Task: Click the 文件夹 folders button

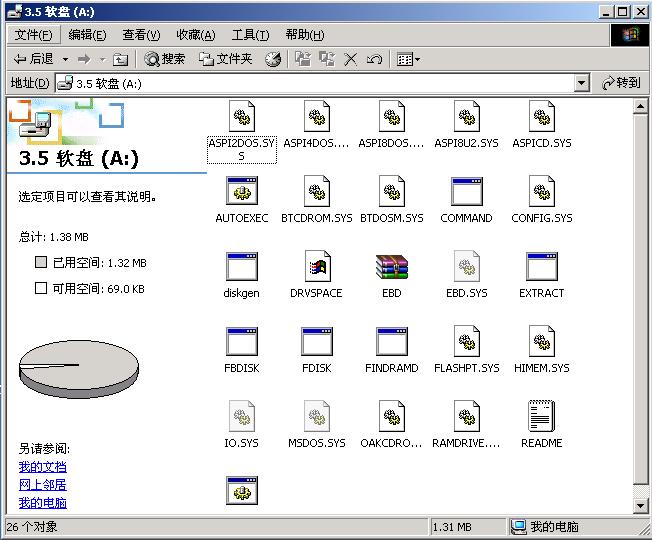Action: (225, 59)
